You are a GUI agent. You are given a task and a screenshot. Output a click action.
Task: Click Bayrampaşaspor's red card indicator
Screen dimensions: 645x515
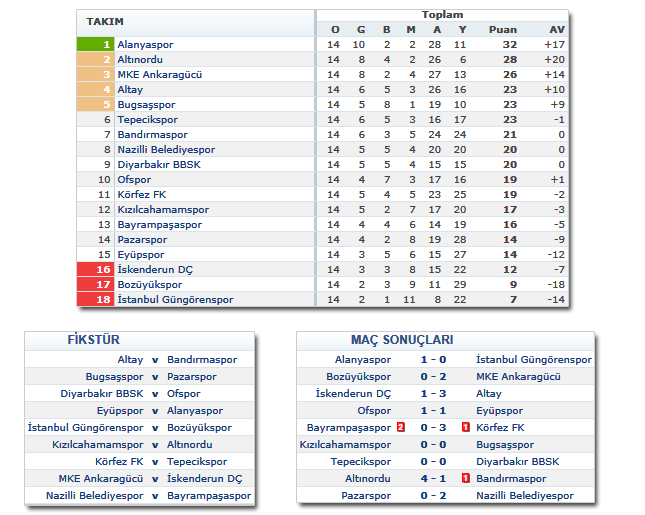pyautogui.click(x=401, y=427)
